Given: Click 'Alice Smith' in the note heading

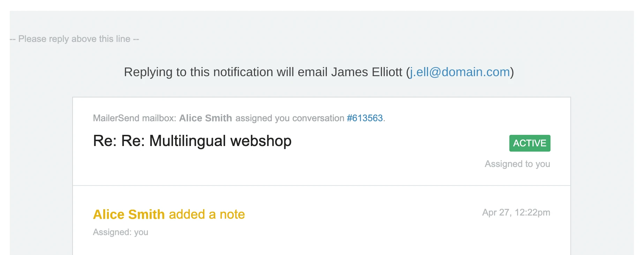Looking at the screenshot, I should coord(129,214).
